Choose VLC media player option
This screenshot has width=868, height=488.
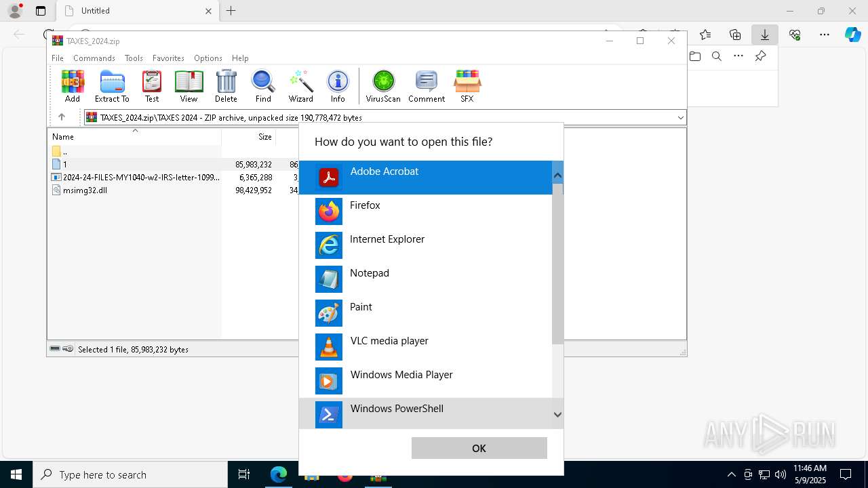coord(426,347)
